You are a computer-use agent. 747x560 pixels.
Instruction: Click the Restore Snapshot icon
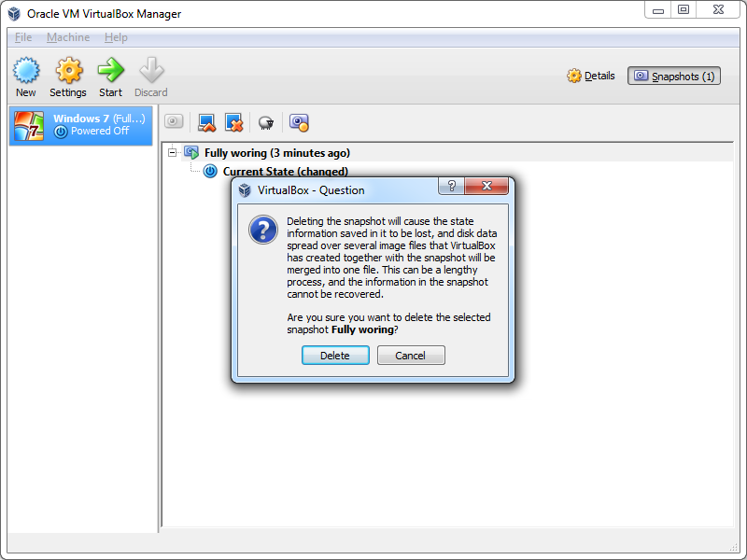tap(206, 122)
